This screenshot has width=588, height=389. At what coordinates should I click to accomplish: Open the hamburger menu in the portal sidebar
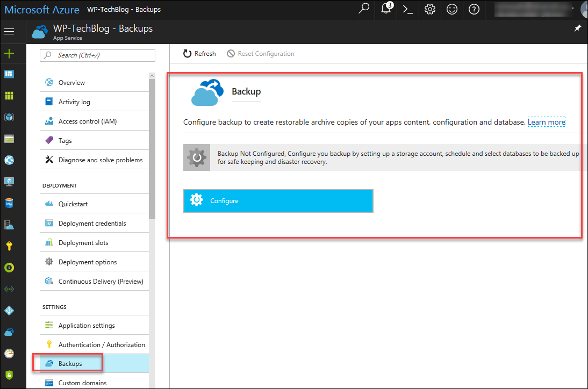pyautogui.click(x=9, y=32)
